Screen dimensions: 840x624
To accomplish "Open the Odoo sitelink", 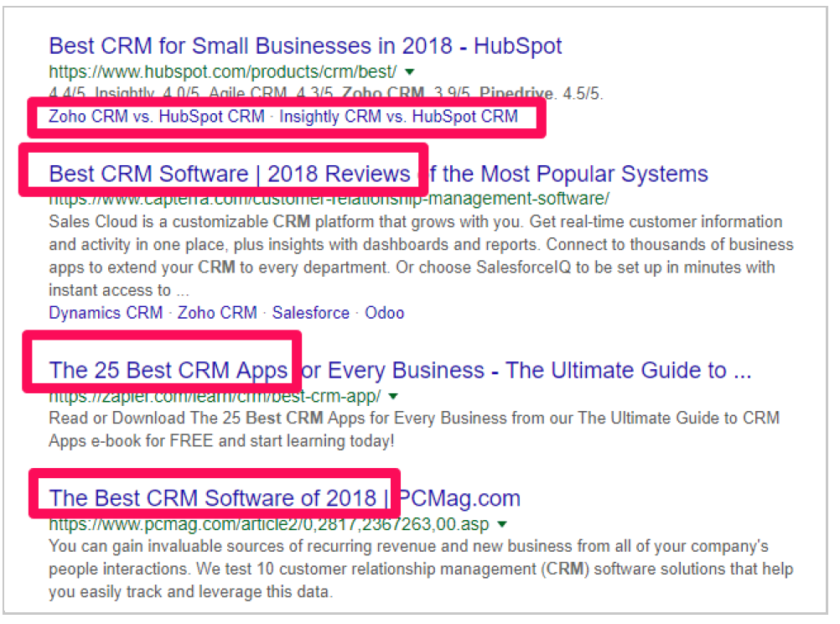I will point(385,313).
